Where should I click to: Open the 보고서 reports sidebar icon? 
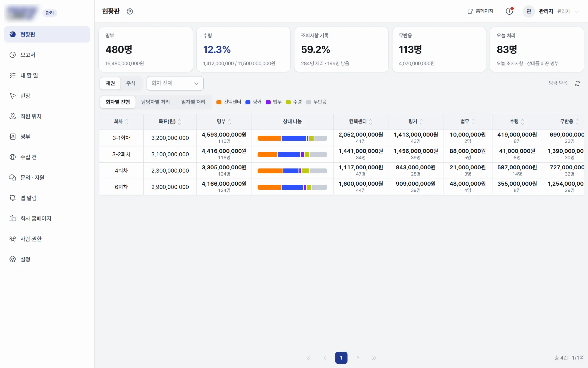coord(13,55)
